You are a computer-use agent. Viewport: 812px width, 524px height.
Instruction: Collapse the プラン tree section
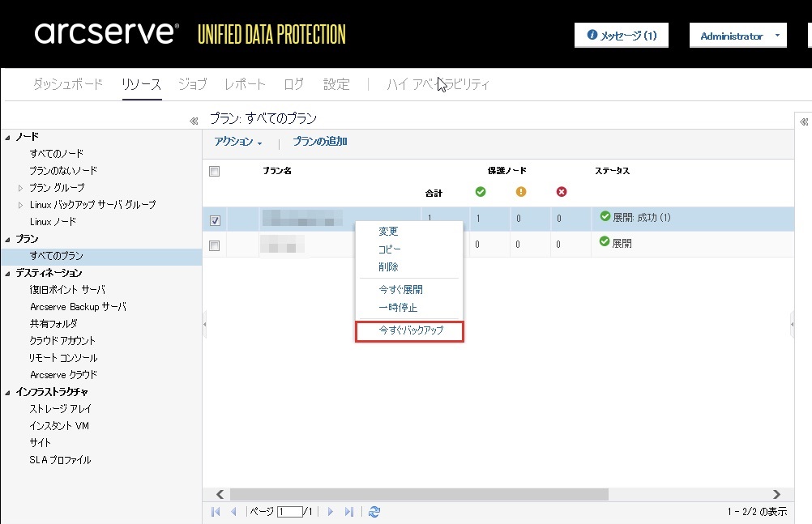8,240
